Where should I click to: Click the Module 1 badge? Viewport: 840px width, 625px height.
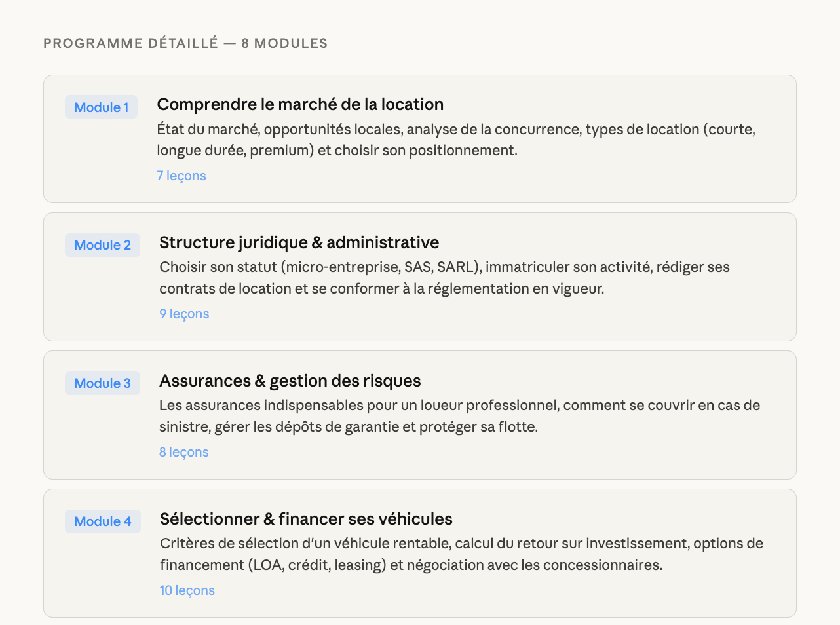101,107
